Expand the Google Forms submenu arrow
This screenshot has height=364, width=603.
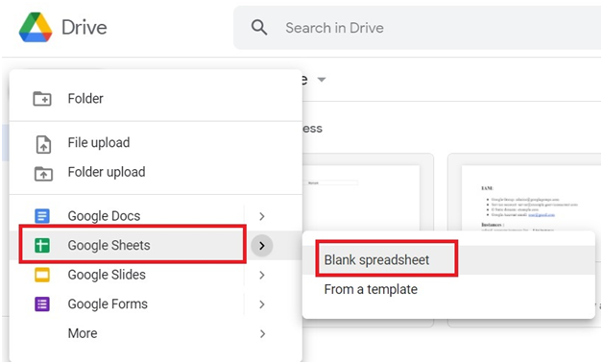coord(262,304)
